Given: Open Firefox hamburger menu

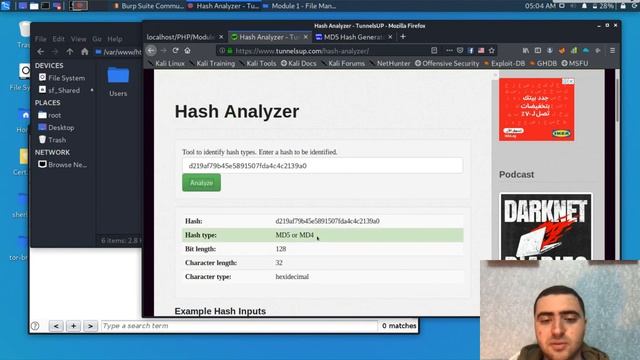Looking at the screenshot, I should point(612,51).
